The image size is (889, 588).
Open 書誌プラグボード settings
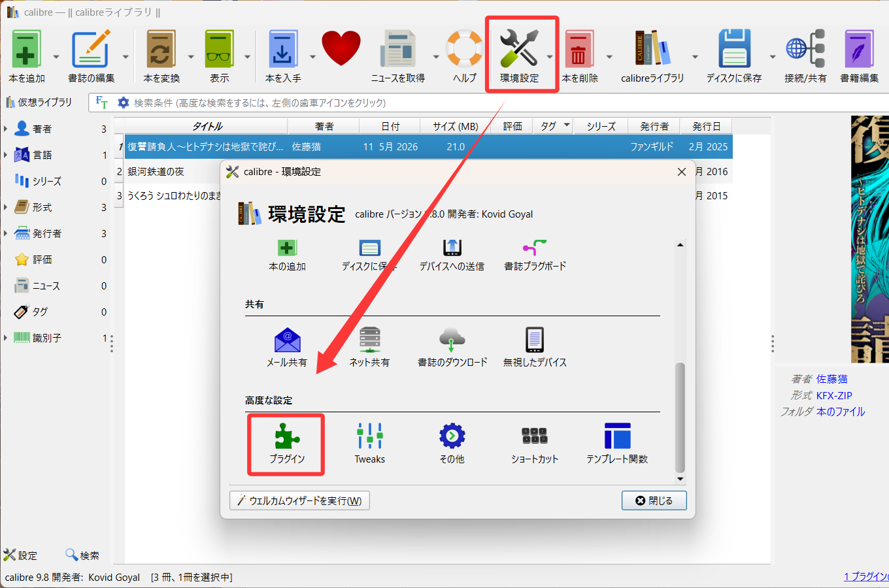click(535, 255)
